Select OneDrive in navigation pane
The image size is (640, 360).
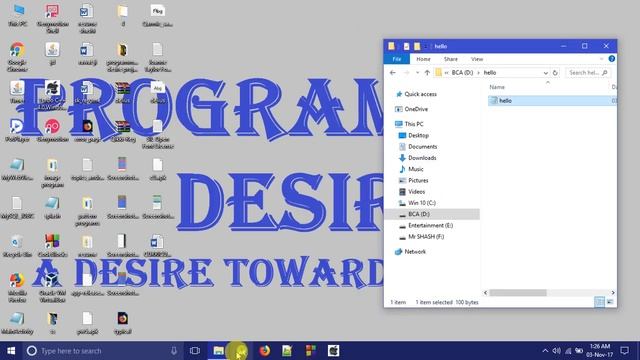[x=416, y=109]
